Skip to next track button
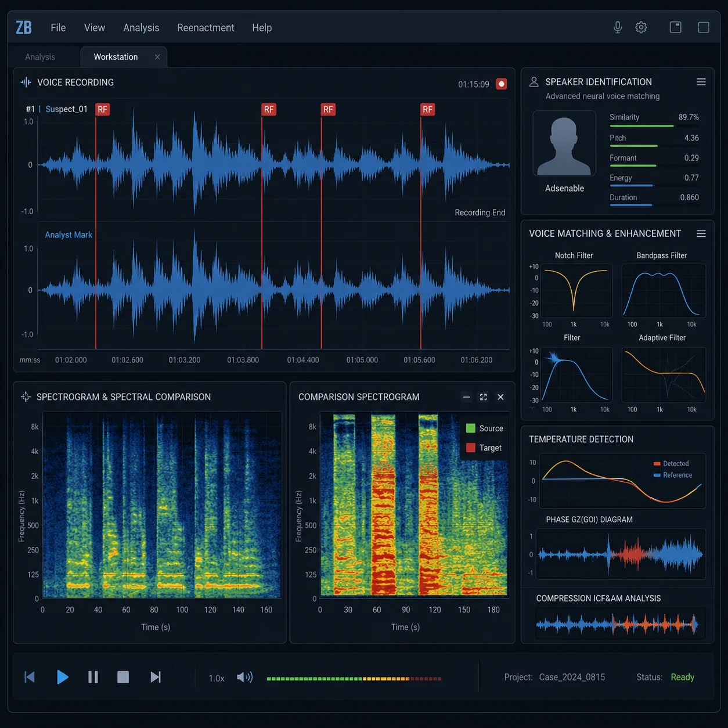 pos(156,677)
